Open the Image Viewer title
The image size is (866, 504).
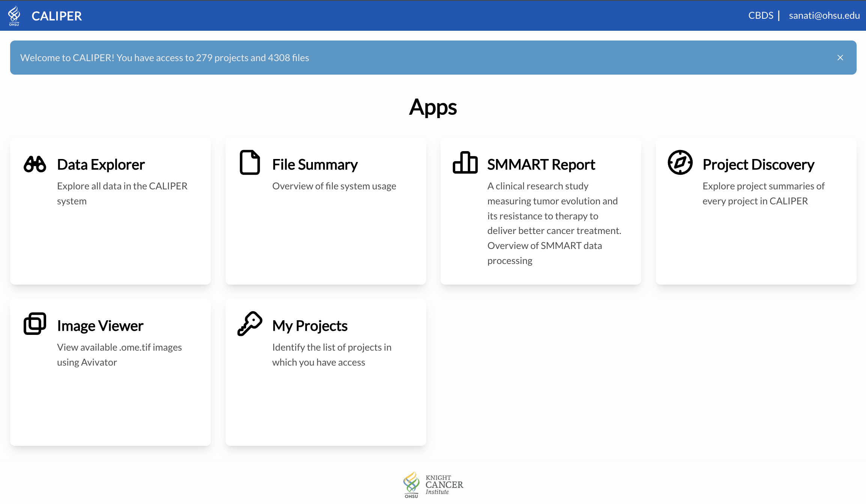click(x=100, y=326)
